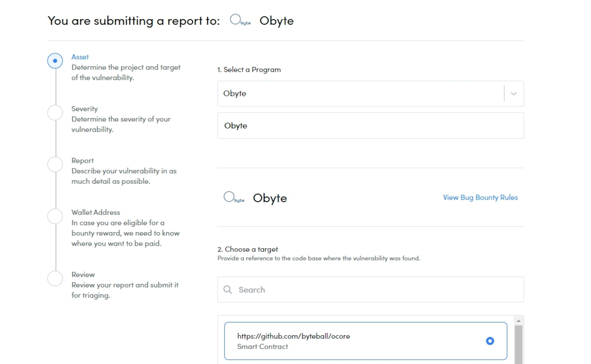This screenshot has height=364, width=591.
Task: Click 'Provide a reference to the code base' text
Action: (319, 258)
